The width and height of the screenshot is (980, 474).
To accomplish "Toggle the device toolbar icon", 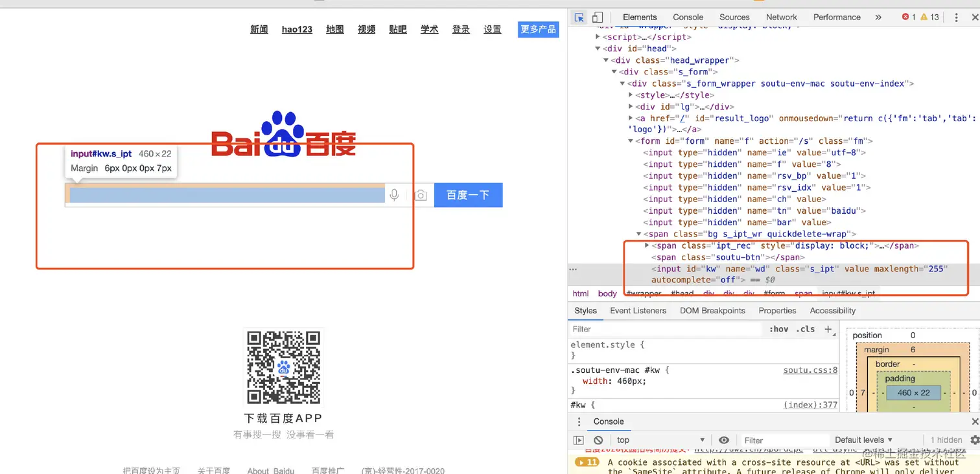I will pyautogui.click(x=598, y=17).
